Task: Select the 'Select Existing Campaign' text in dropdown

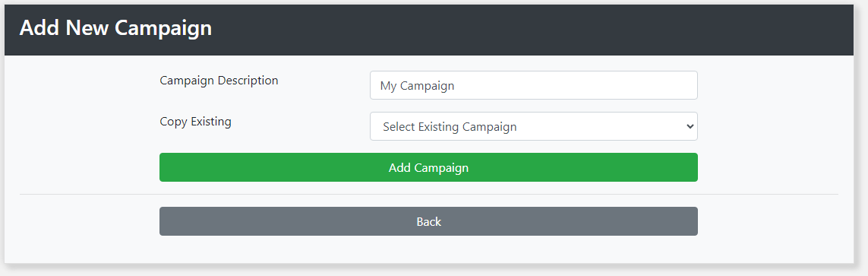Action: coord(450,127)
